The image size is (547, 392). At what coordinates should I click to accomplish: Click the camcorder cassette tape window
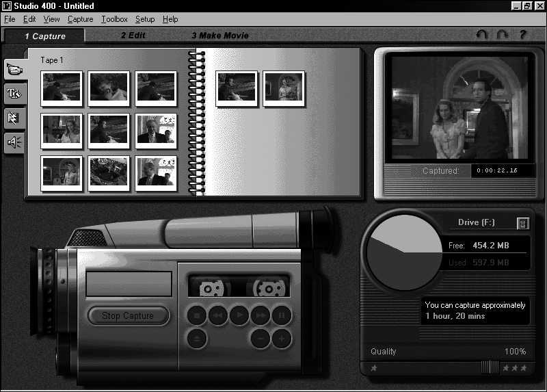point(239,285)
